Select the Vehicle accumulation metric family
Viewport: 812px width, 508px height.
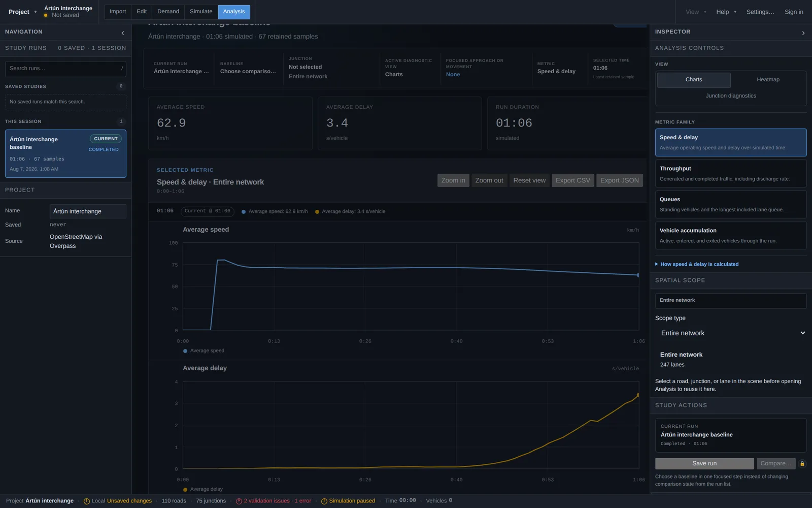(x=731, y=235)
